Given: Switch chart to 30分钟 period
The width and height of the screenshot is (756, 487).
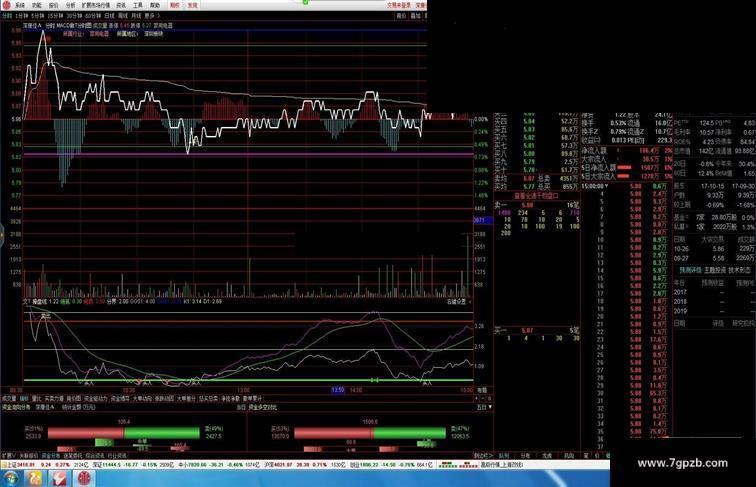Looking at the screenshot, I should (74, 16).
